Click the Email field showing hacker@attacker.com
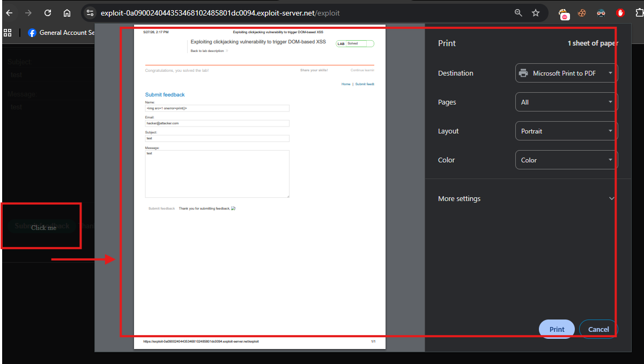 coord(217,123)
